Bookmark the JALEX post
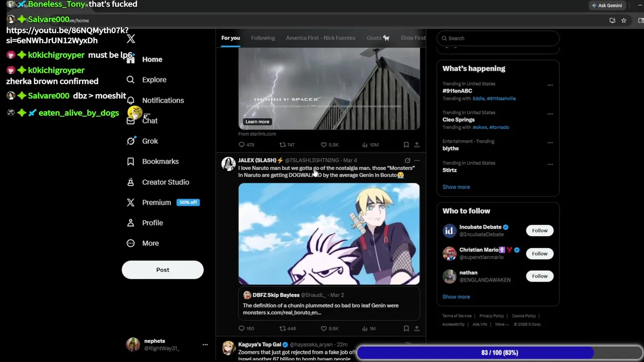Screen dimensions: 644x362 406,329
